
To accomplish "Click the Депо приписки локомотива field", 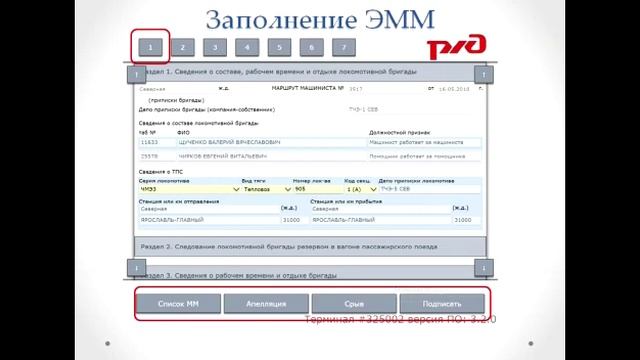I will (430, 189).
